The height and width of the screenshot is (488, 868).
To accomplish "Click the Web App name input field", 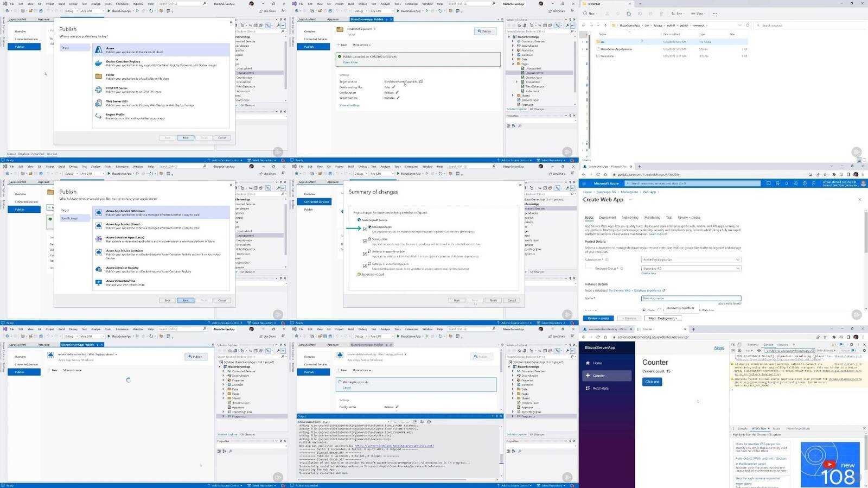I will click(x=691, y=298).
